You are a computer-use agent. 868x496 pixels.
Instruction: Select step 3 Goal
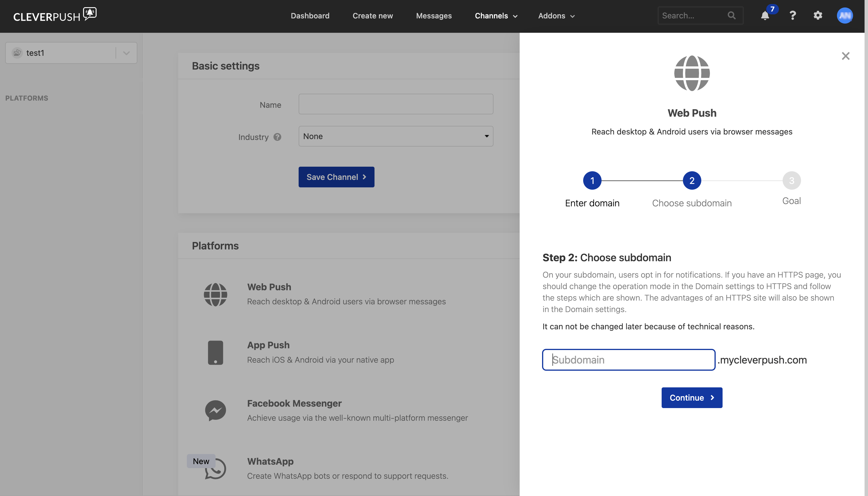[791, 180]
